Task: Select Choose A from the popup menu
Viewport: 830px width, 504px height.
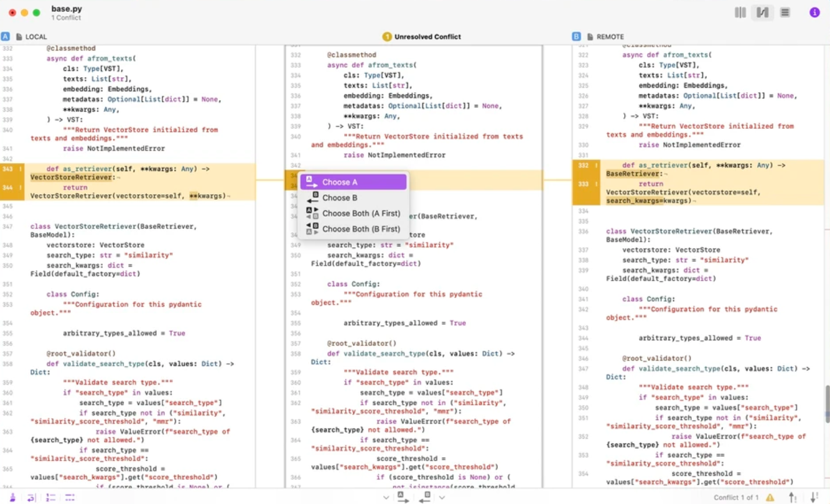Action: 353,182
